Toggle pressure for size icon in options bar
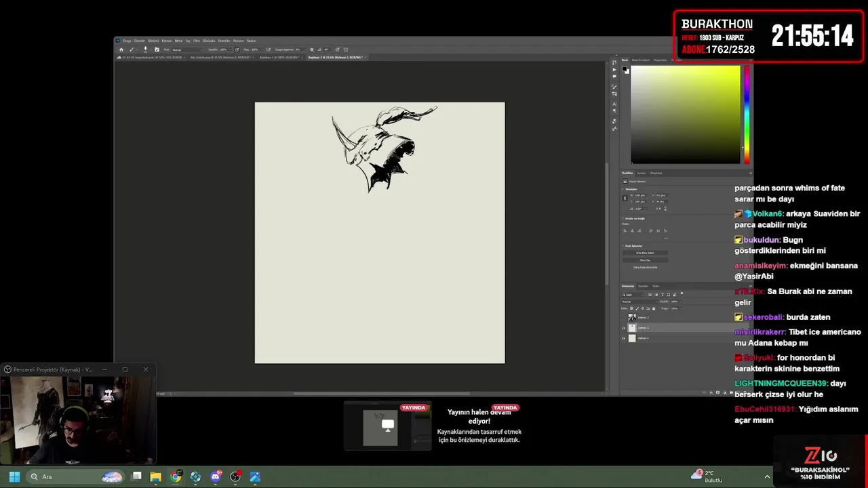Viewport: 868px width, 488px height. (x=337, y=49)
